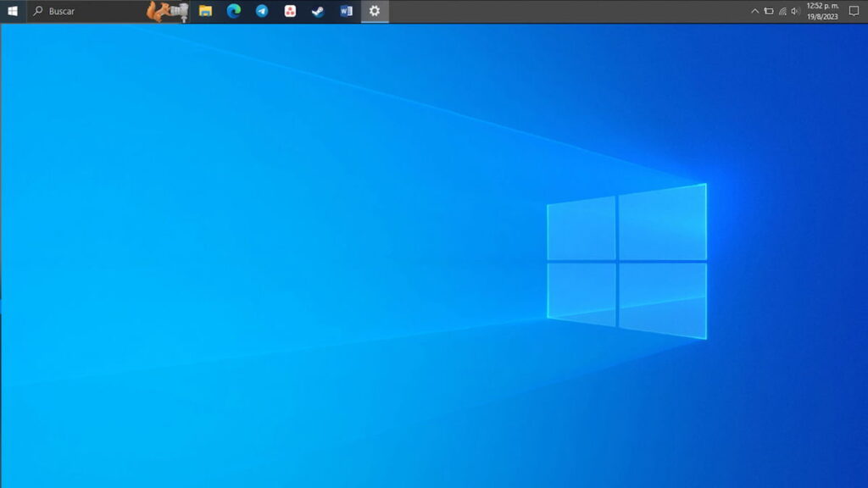Launch Microsoft Edge browser
This screenshot has height=488, width=868.
click(x=234, y=11)
